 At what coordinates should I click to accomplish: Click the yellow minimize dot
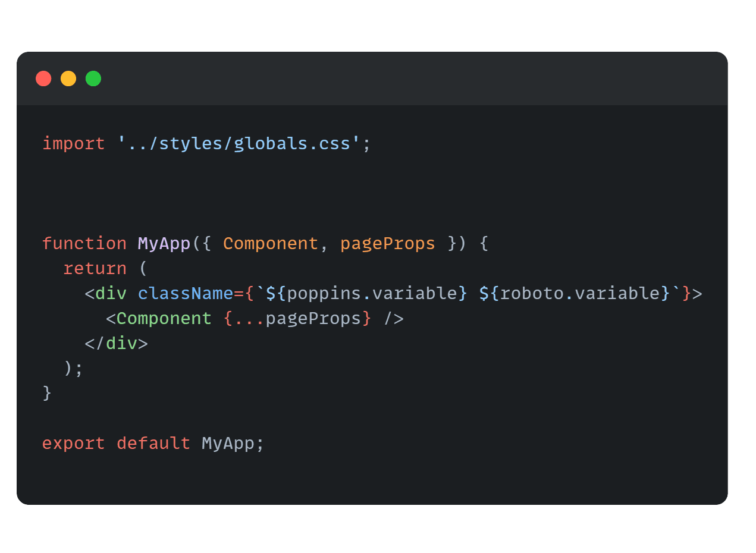pos(68,78)
